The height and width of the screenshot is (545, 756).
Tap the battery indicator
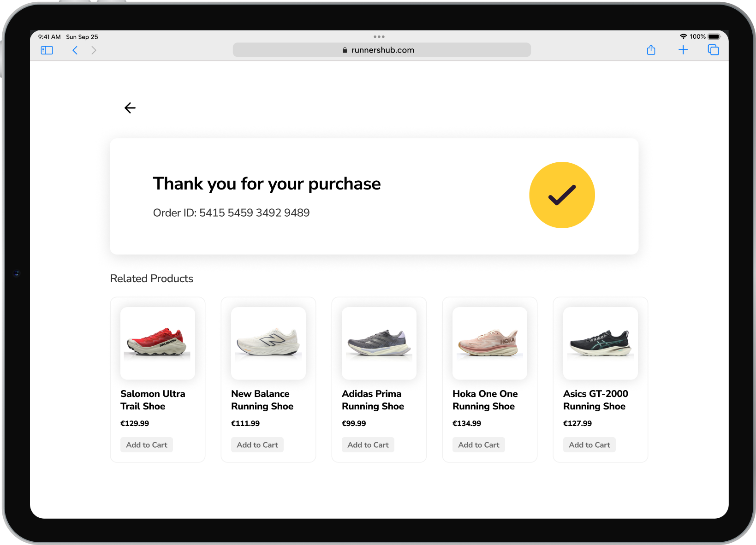point(714,36)
